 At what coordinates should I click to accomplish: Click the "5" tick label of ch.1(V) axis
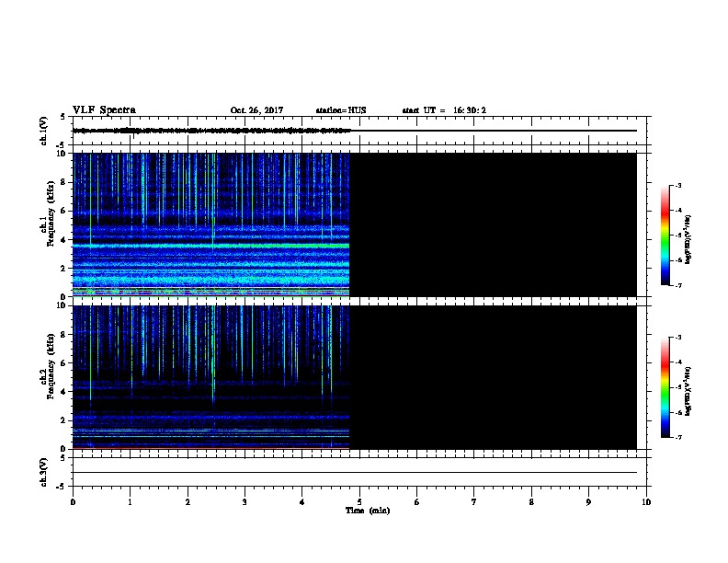pos(63,117)
